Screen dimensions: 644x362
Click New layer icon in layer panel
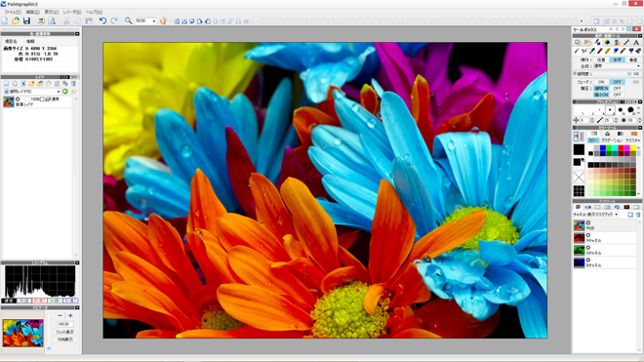[x=6, y=83]
